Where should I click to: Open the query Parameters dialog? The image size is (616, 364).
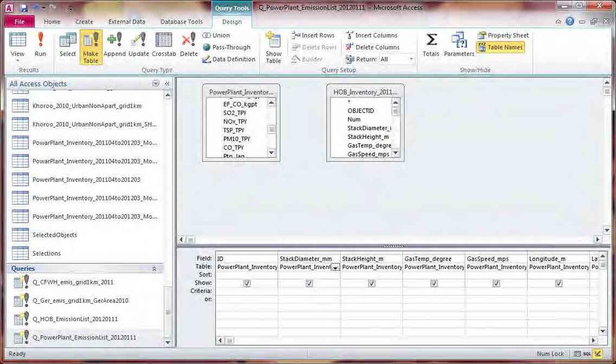click(x=459, y=45)
